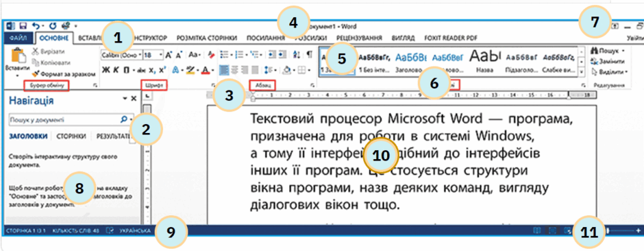Screen dimensions: 644x251
Task: Open the Абзац dialog launcher
Action: (313, 86)
